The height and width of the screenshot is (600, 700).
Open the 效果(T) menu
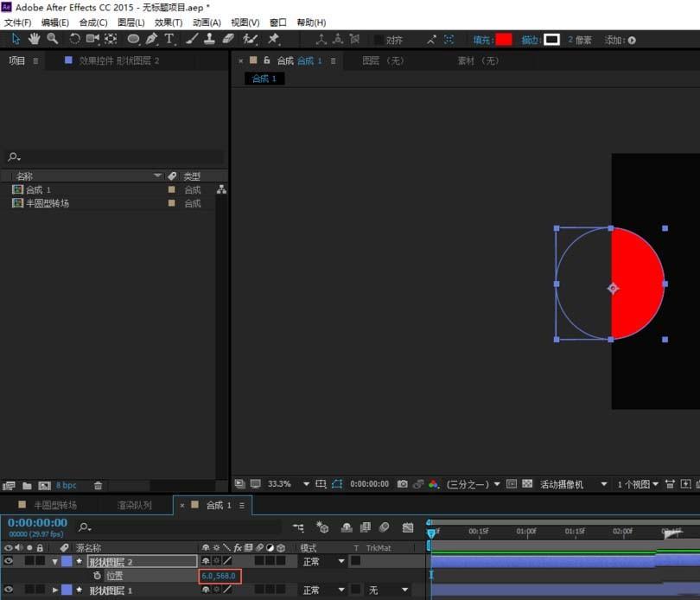pos(169,22)
